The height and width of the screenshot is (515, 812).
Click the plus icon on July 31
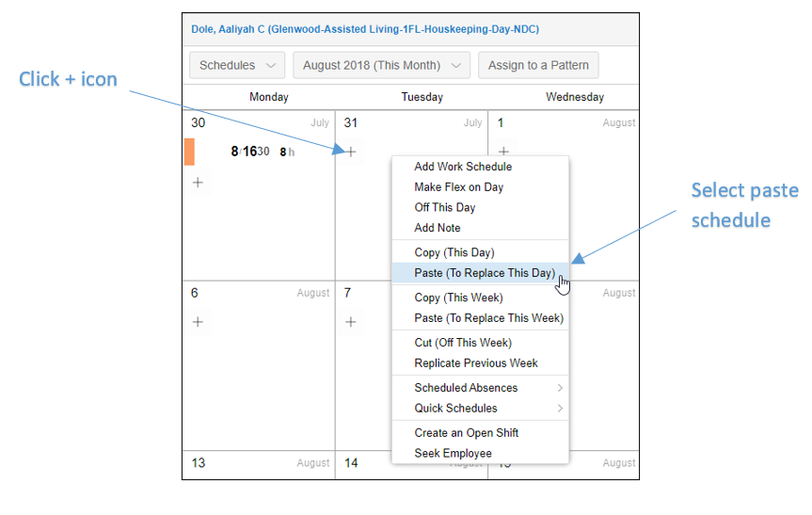pos(351,152)
